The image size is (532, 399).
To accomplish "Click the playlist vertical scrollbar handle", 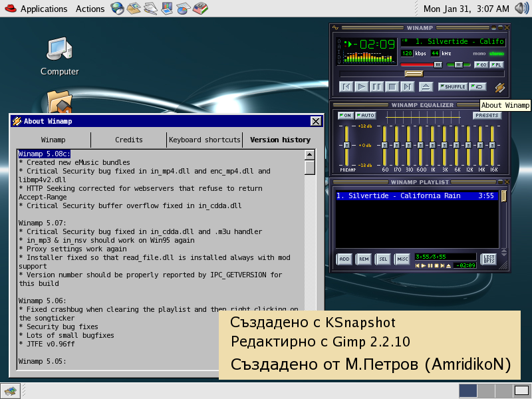I will [x=504, y=196].
